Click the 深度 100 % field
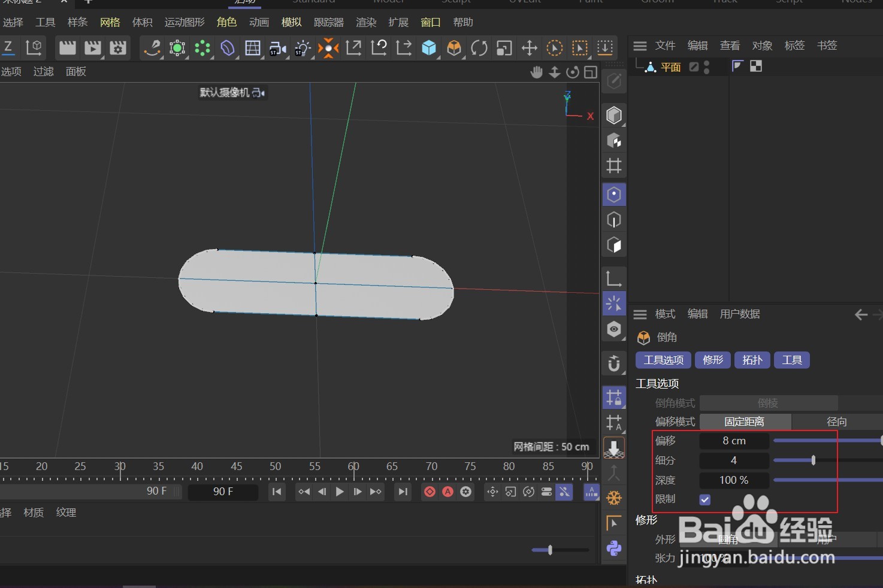This screenshot has width=883, height=588. click(x=734, y=480)
